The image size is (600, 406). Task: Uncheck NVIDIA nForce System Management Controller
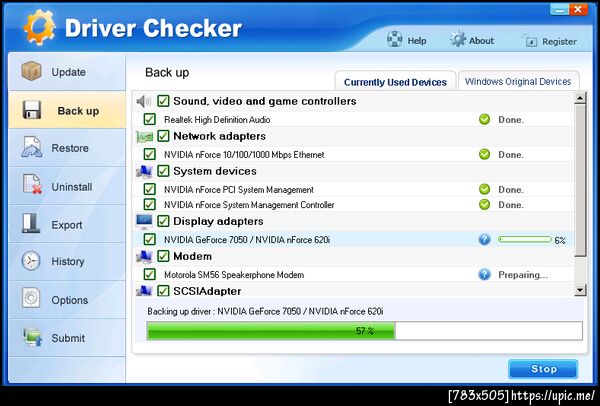click(149, 204)
